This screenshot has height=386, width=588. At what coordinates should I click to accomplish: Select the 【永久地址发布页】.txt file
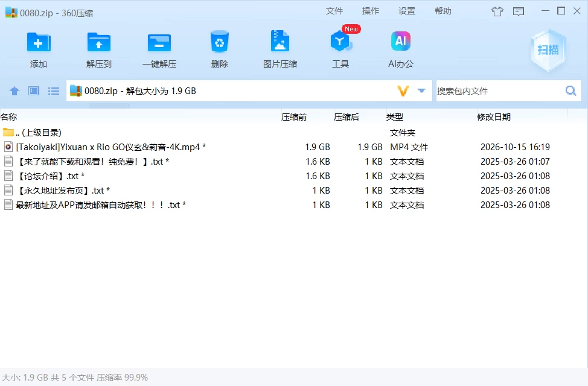(284, 191)
